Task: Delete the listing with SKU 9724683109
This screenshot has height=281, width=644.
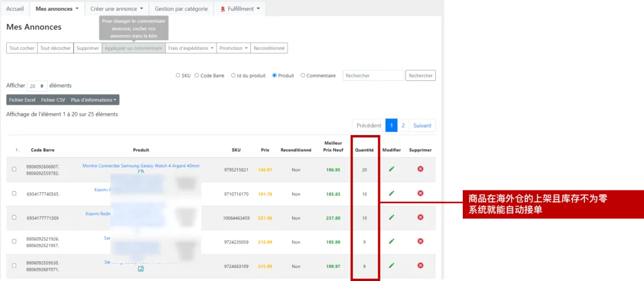Action: click(x=420, y=266)
